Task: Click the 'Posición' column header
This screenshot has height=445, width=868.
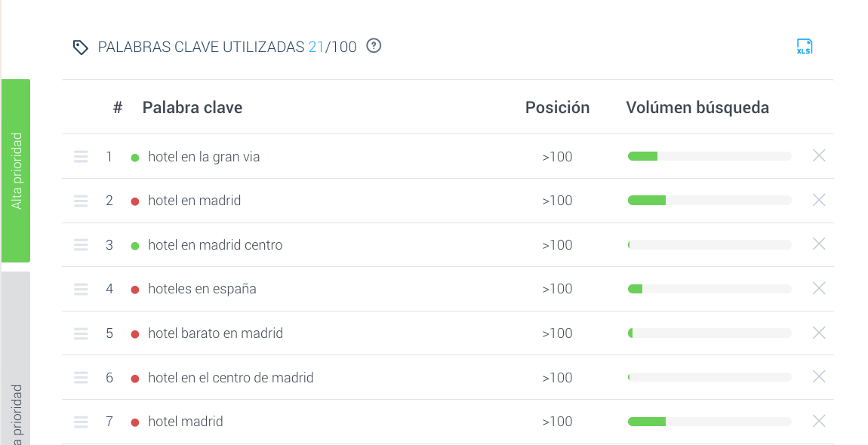Action: (x=557, y=107)
